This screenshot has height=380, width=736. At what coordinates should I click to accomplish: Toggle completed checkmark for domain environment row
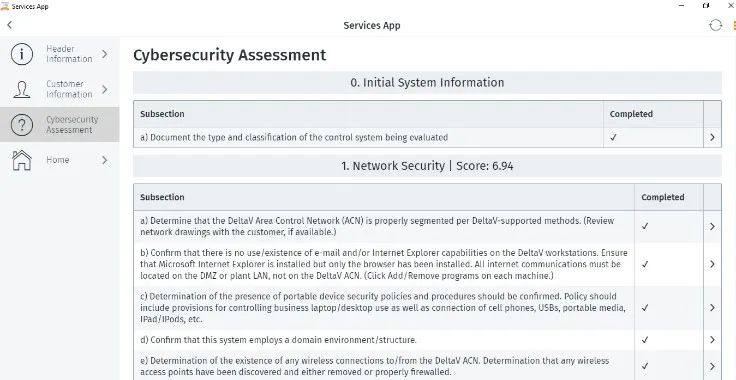645,340
